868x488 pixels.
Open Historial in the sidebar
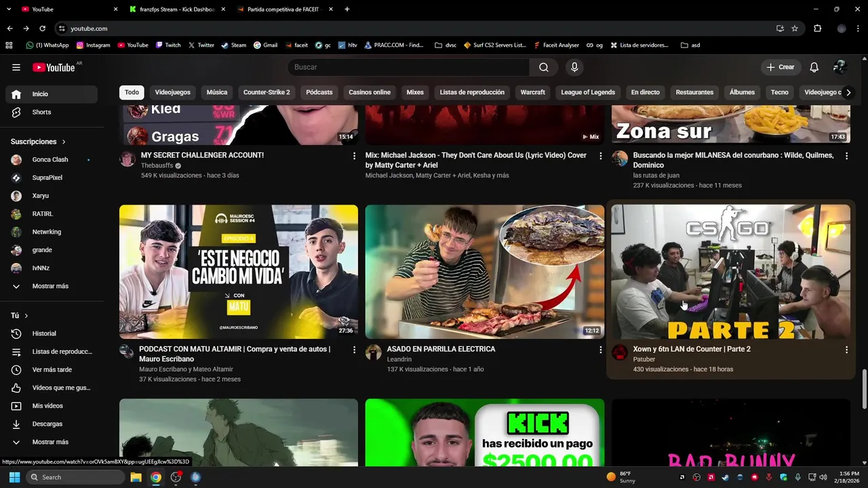click(x=52, y=333)
